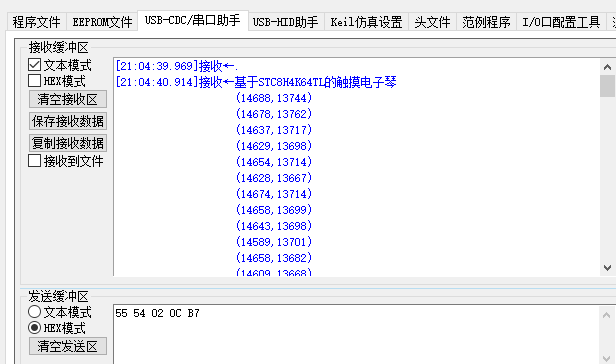This screenshot has height=364, width=616.
Task: Click send area scrollbar down arrow
Action: [x=607, y=358]
